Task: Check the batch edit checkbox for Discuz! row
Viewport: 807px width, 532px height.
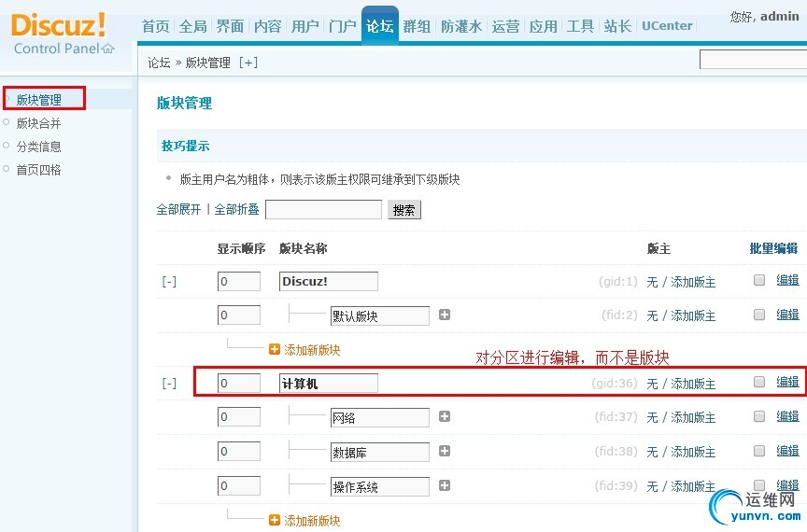Action: [759, 280]
